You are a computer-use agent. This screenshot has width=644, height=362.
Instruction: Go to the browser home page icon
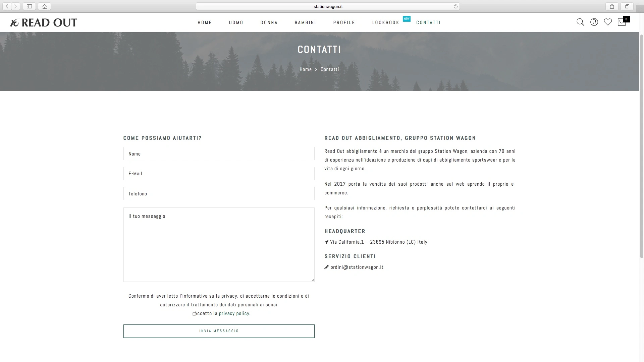pyautogui.click(x=44, y=6)
